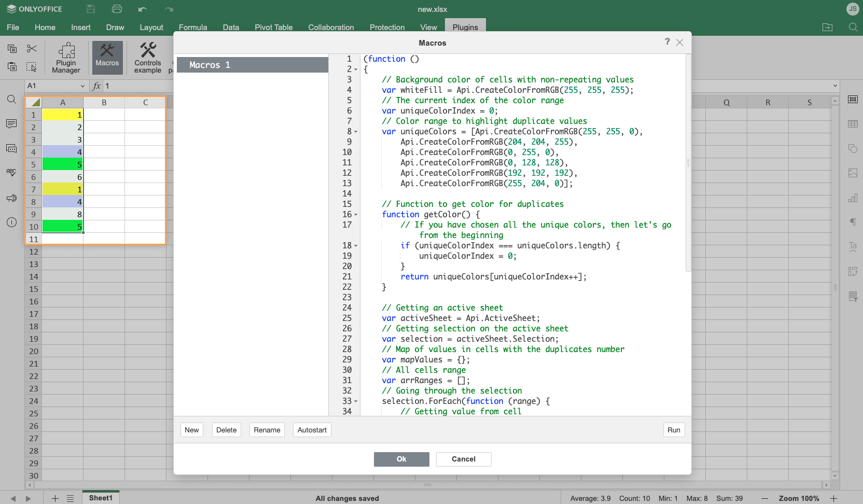863x504 pixels.
Task: Run the selected macro
Action: (673, 430)
